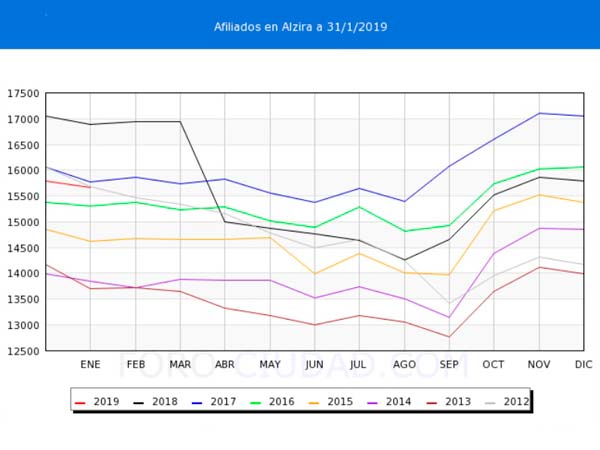The height and width of the screenshot is (450, 600).
Task: Click the 13000 y-axis value
Action: [23, 326]
